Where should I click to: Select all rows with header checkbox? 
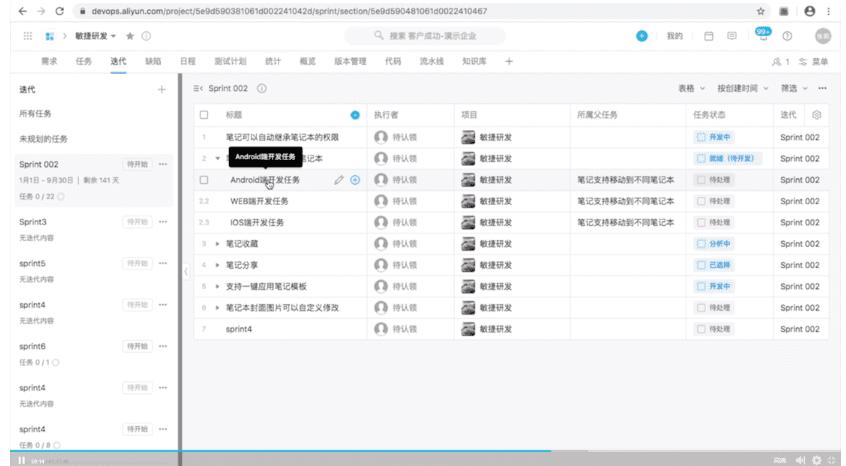pos(204,115)
